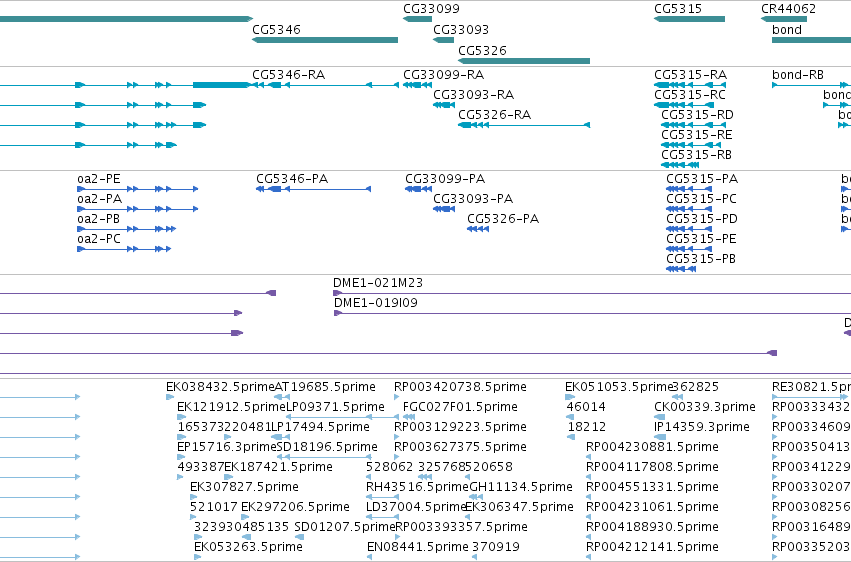The width and height of the screenshot is (851, 562).
Task: Click transcript CG33099-RA label
Action: pos(443,74)
